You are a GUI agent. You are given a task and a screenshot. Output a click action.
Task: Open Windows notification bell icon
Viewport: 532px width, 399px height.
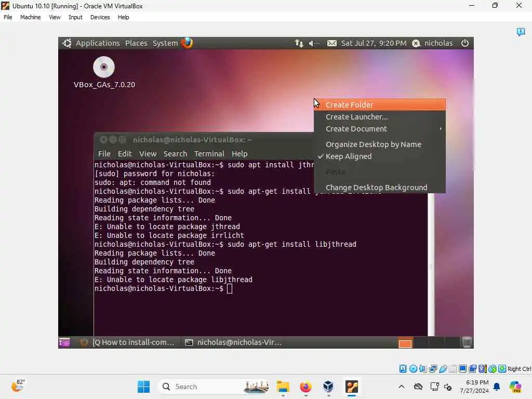(x=497, y=387)
